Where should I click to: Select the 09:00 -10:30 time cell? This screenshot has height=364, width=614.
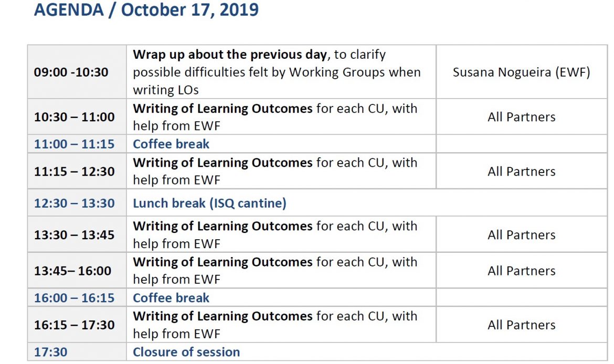click(x=71, y=72)
